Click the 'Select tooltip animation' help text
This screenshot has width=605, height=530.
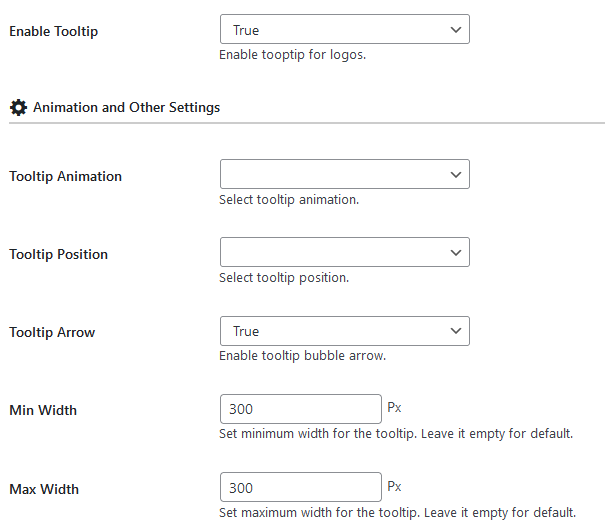(x=288, y=199)
